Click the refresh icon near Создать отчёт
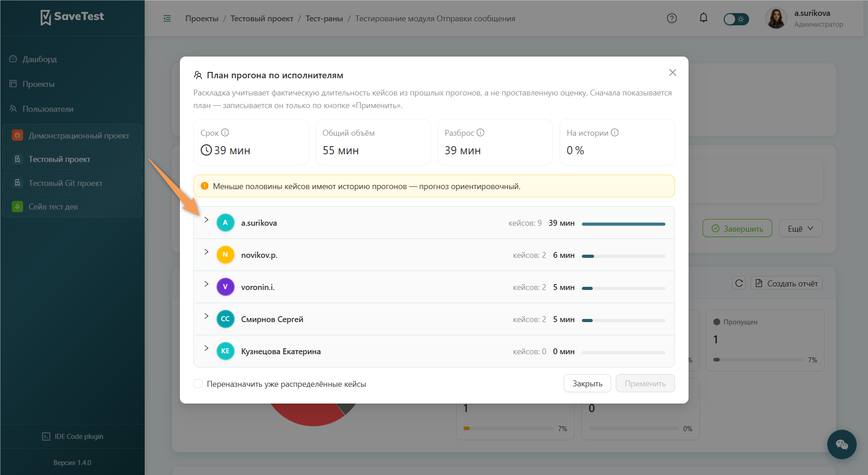The height and width of the screenshot is (475, 868). (739, 283)
